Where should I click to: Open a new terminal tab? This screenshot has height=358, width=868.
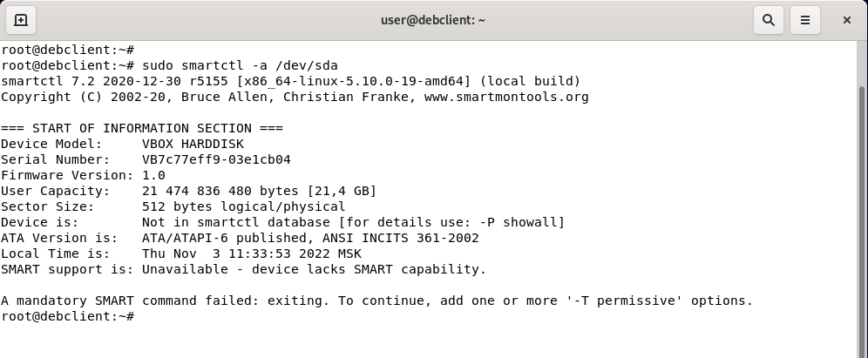(x=21, y=19)
